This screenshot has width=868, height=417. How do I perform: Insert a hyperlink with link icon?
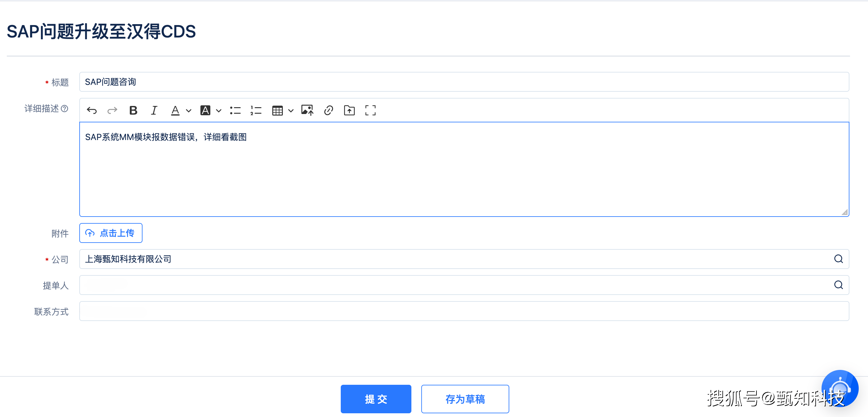tap(329, 111)
